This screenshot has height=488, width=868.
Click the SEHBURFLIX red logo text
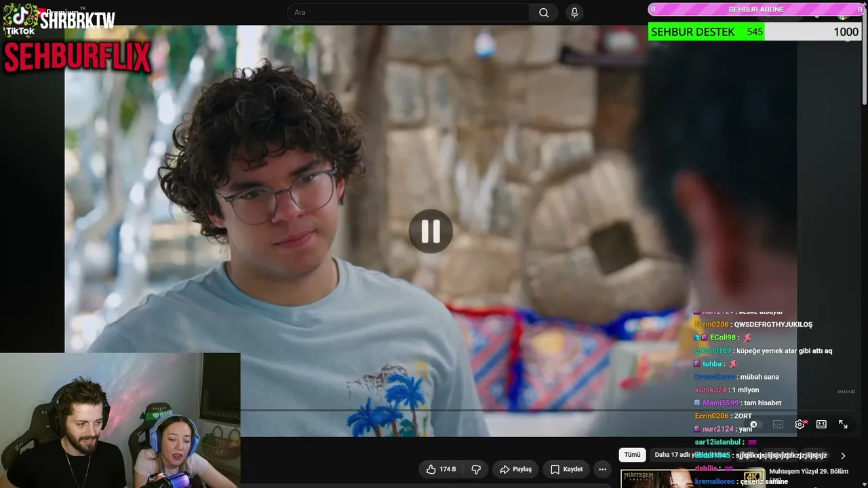pyautogui.click(x=77, y=58)
